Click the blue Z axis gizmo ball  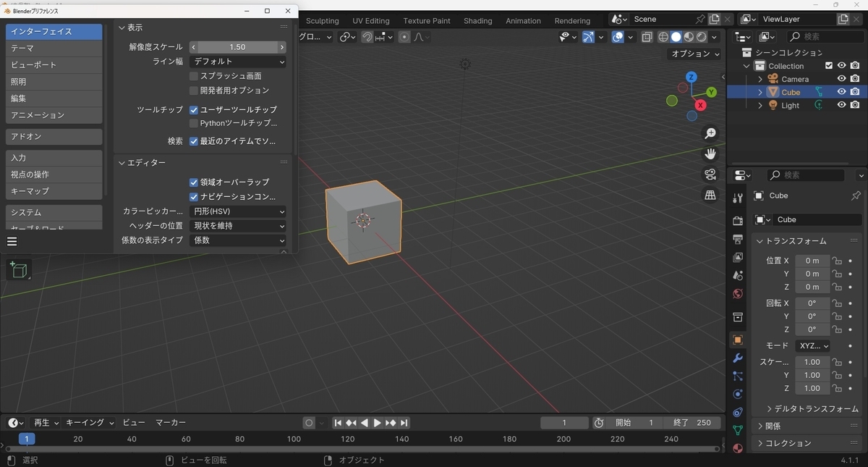click(x=692, y=77)
